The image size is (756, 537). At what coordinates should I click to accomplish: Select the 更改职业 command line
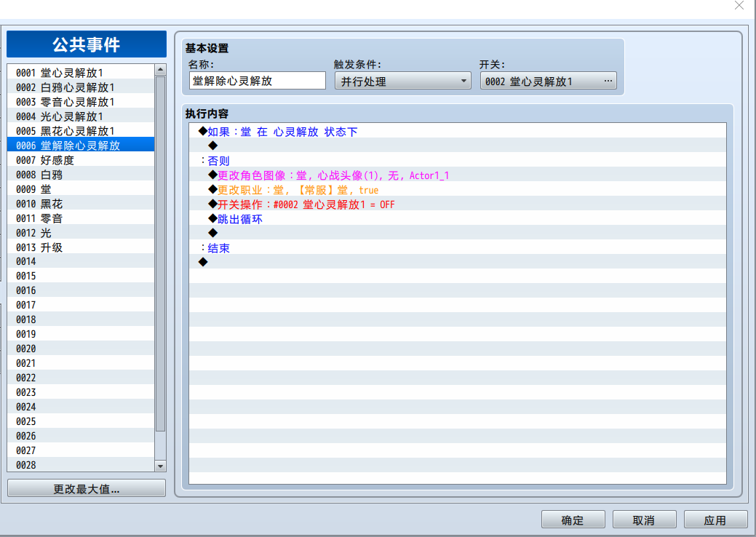458,189
